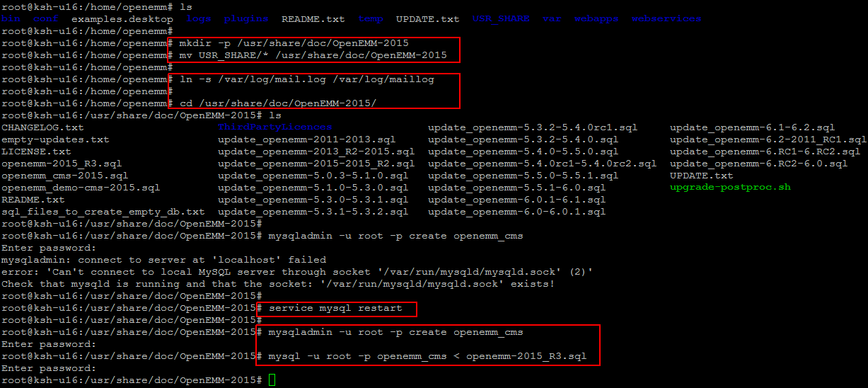Screen dimensions: 868x388
Task: Select sql_files_to_create_empty_db.txt file name
Action: click(103, 212)
